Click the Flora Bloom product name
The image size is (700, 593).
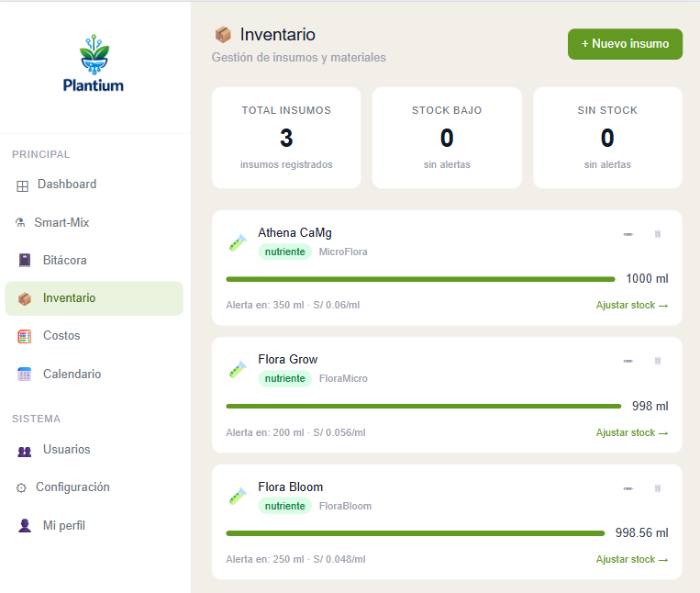coord(290,487)
